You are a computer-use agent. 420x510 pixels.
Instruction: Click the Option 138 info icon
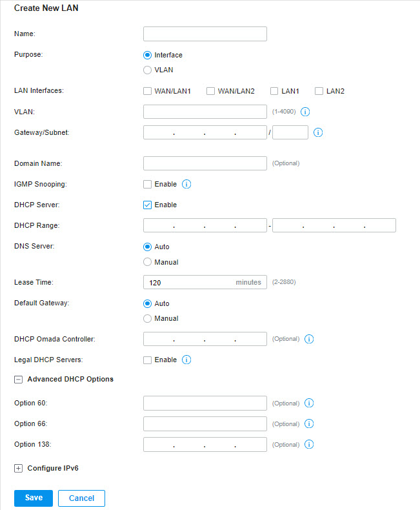point(309,444)
